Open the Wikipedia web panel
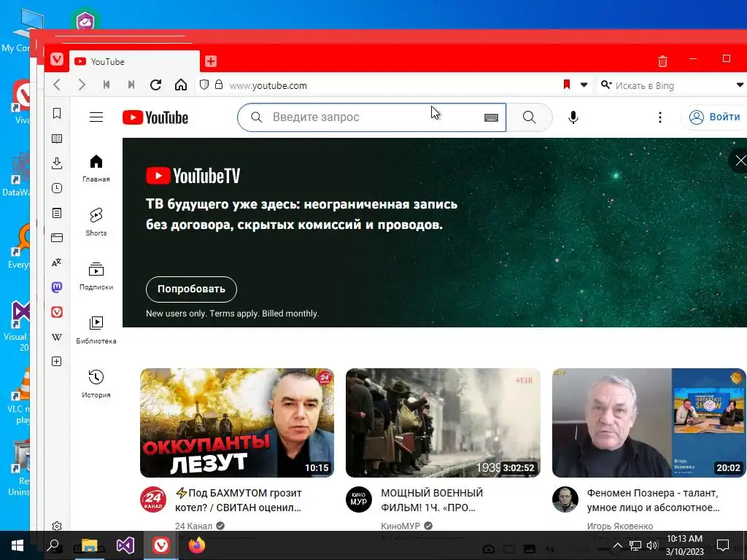This screenshot has height=560, width=747. pos(57,337)
